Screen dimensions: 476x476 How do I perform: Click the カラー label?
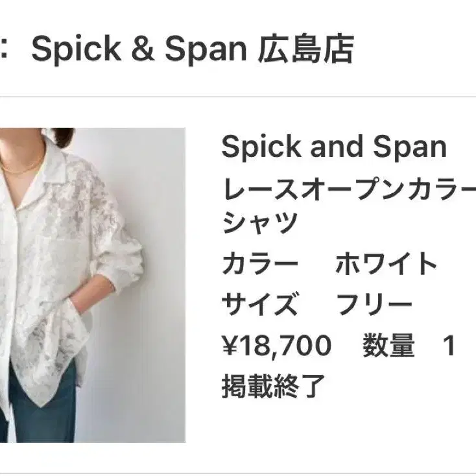260,263
